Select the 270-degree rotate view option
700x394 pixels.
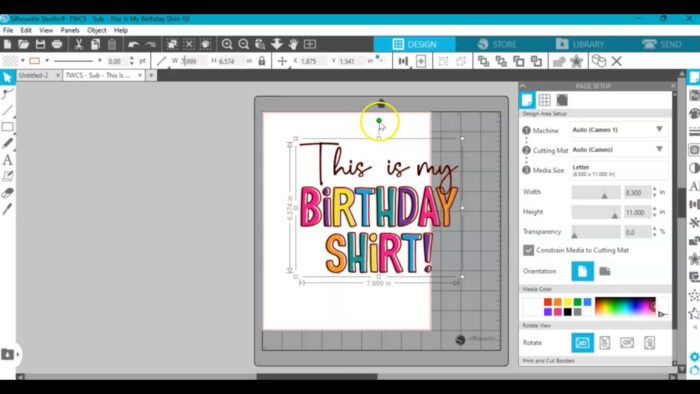[x=650, y=343]
